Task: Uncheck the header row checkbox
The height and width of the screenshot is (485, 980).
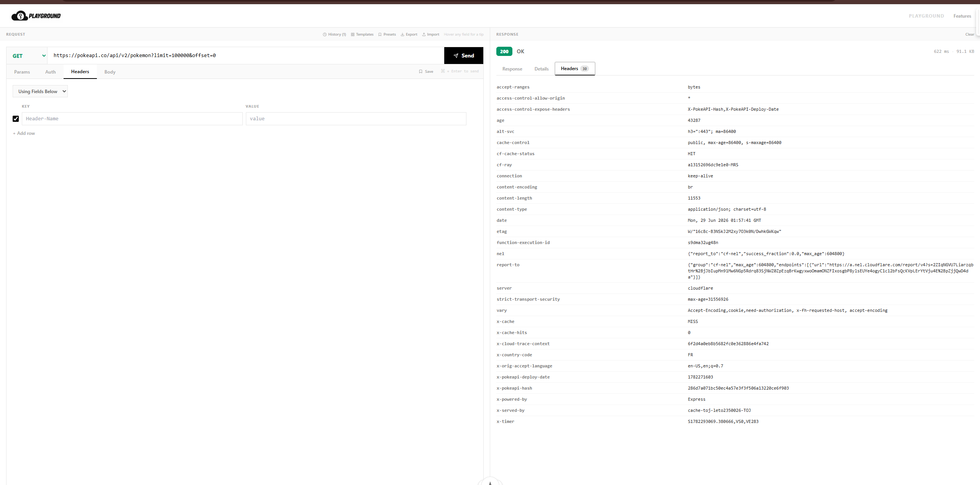Action: tap(16, 119)
